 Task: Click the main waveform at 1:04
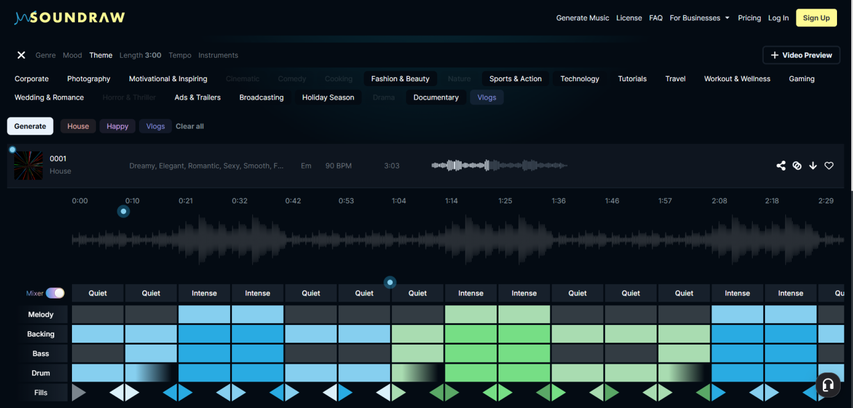[399, 240]
